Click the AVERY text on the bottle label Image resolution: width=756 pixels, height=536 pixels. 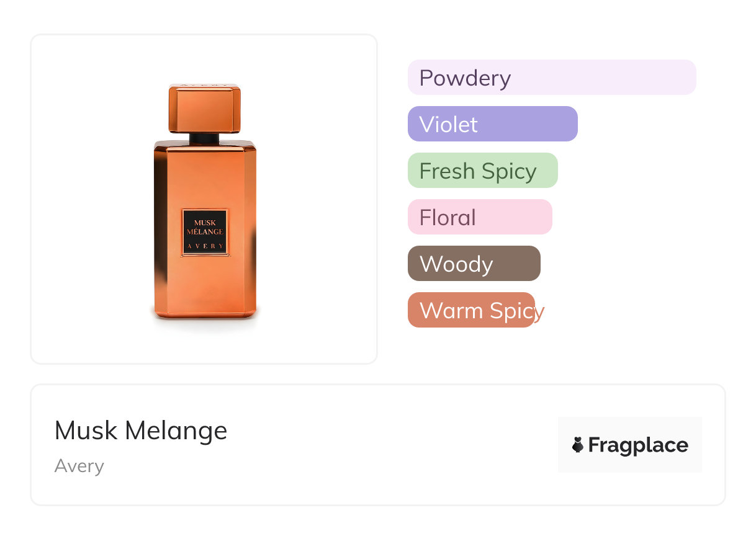coord(205,246)
